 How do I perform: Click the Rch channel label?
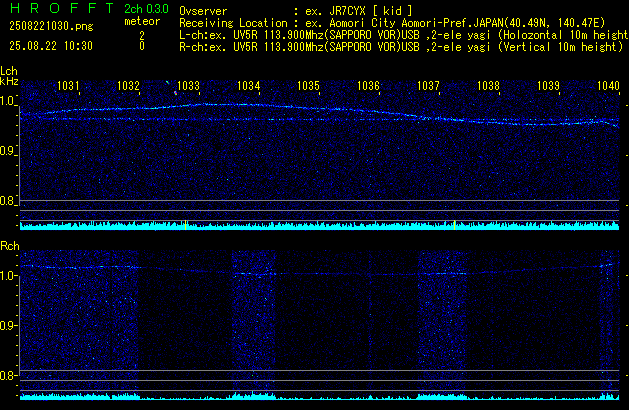coord(10,246)
